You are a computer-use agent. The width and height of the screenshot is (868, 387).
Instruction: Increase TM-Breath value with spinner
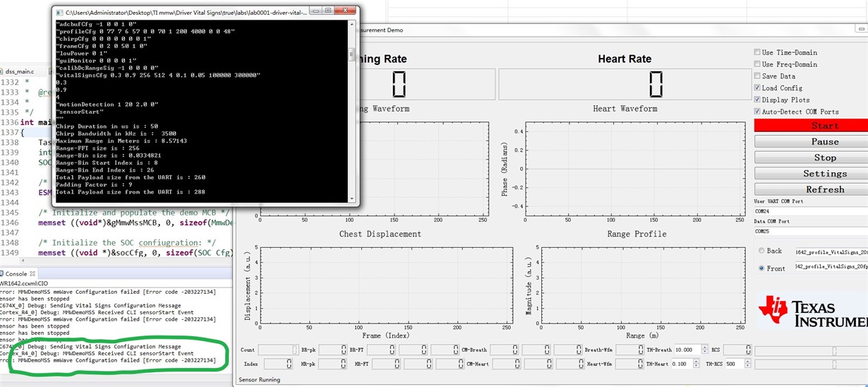705,347
